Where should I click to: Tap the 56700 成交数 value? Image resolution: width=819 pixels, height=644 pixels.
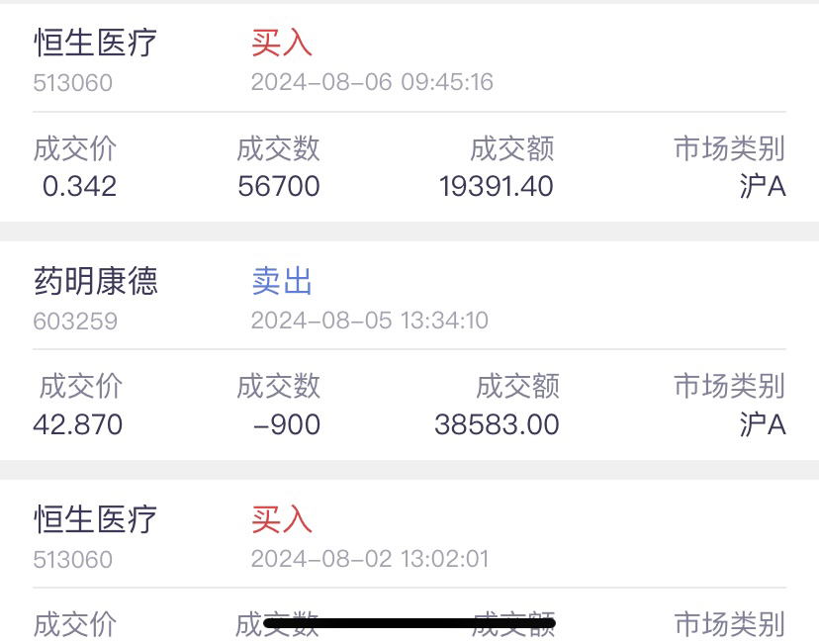tap(278, 186)
